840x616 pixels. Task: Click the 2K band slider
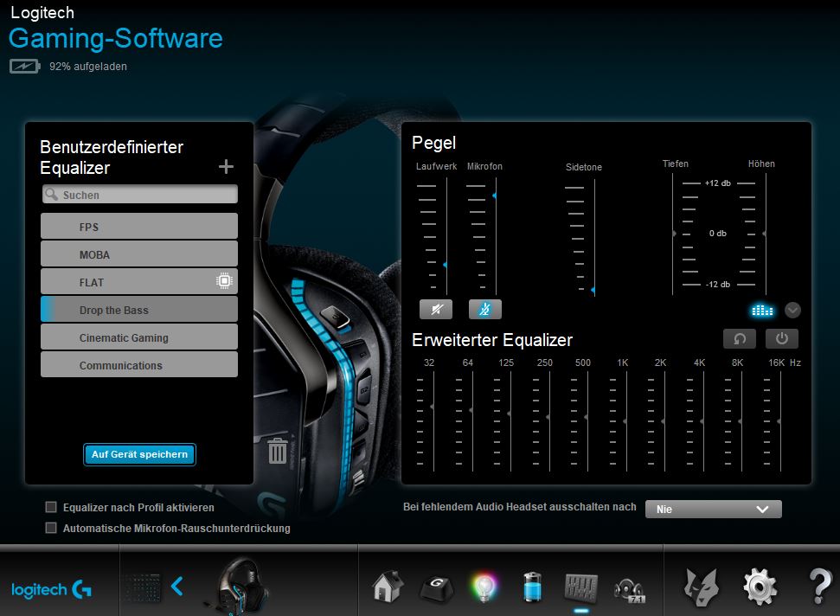[x=664, y=421]
